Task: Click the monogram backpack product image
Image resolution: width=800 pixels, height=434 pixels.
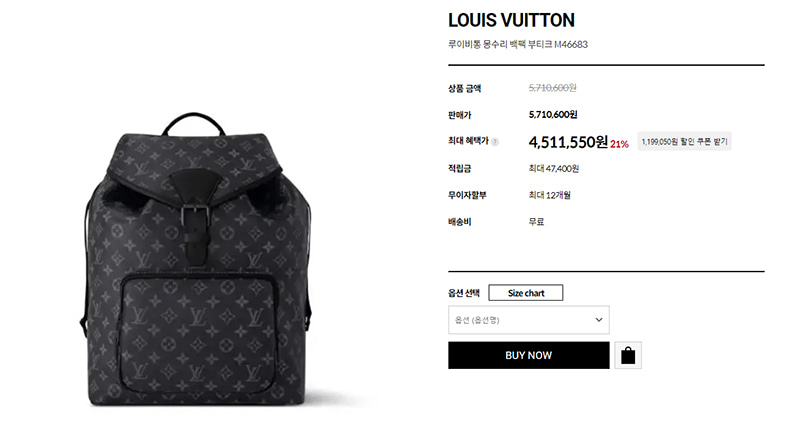Action: click(x=196, y=260)
